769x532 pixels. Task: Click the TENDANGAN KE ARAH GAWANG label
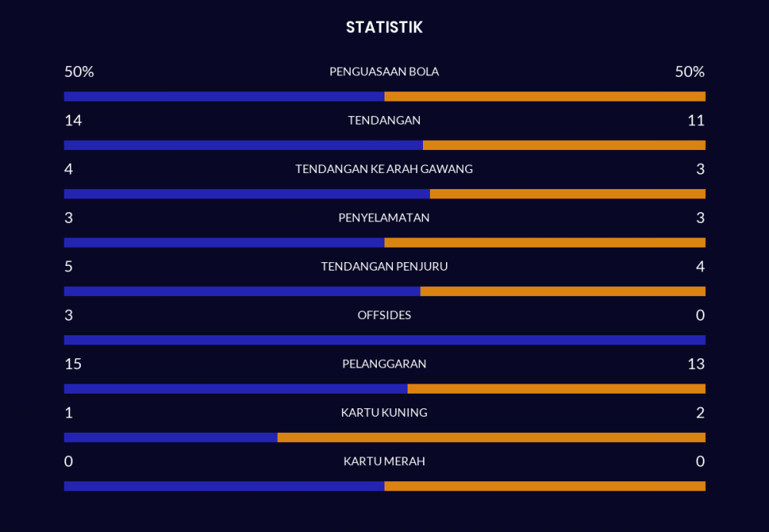pos(384,169)
